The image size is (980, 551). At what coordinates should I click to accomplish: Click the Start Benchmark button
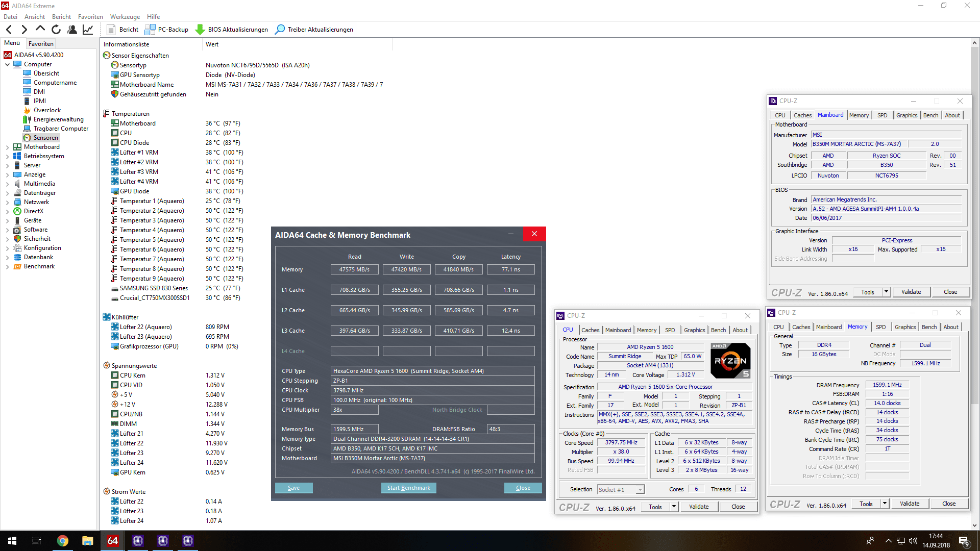[x=408, y=488]
